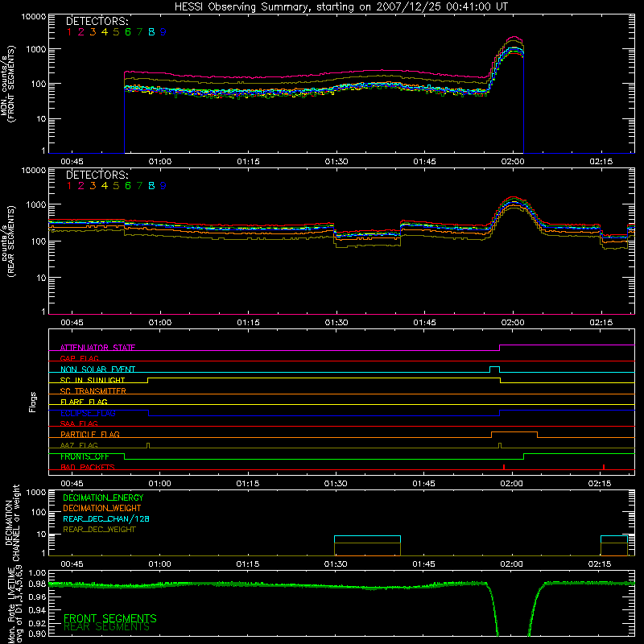Viewport: 644px width, 644px height.
Task: Click the REAR SEGMENTS livetime legend label
Action: tap(107, 627)
